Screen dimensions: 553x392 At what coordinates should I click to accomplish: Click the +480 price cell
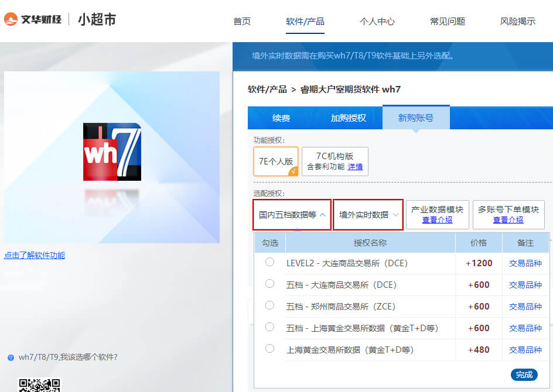click(479, 350)
